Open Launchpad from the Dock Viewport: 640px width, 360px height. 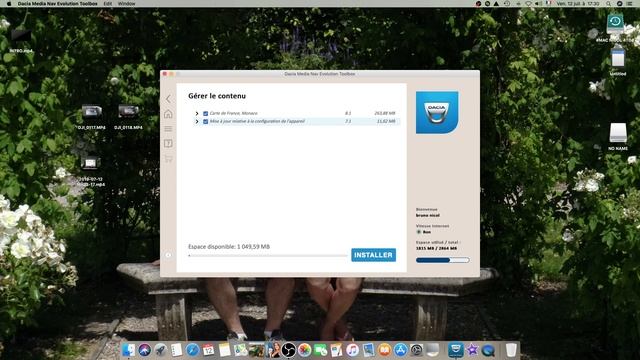click(160, 350)
